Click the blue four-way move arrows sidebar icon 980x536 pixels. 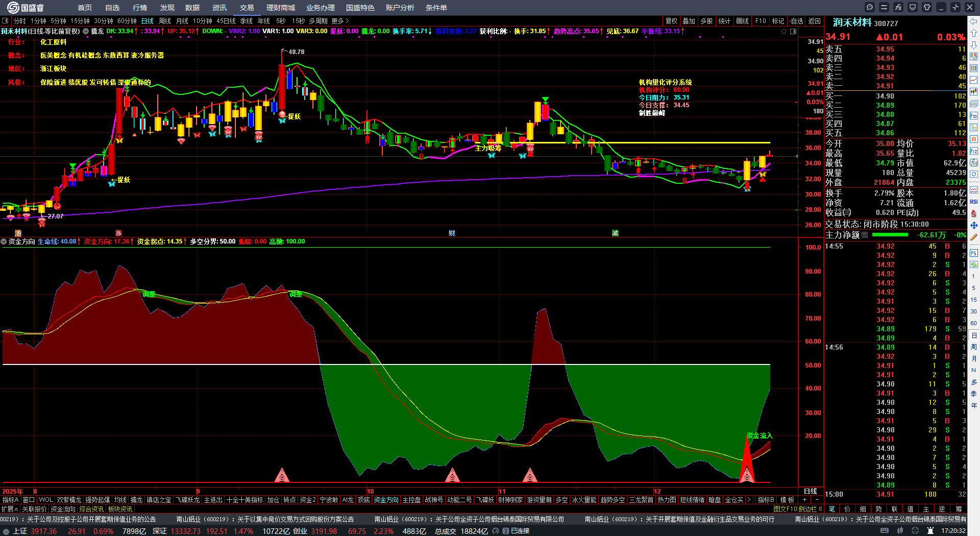[974, 225]
